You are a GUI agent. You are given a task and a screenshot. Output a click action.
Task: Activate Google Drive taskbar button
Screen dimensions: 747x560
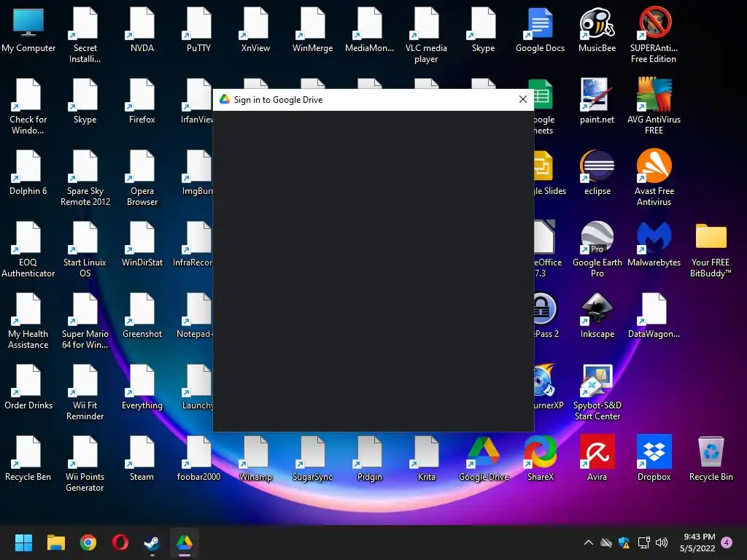click(x=185, y=542)
